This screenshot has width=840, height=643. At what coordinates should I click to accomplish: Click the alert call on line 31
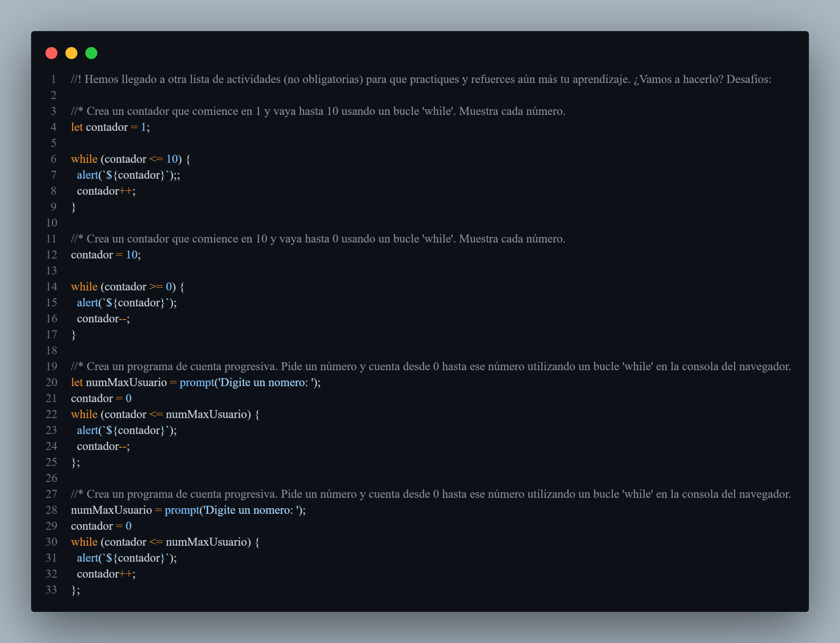tap(127, 558)
